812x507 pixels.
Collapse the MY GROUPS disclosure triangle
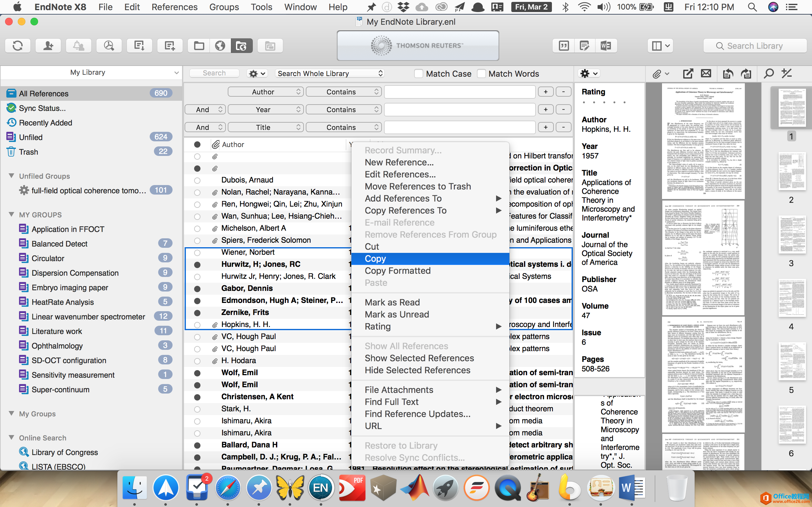tap(11, 215)
